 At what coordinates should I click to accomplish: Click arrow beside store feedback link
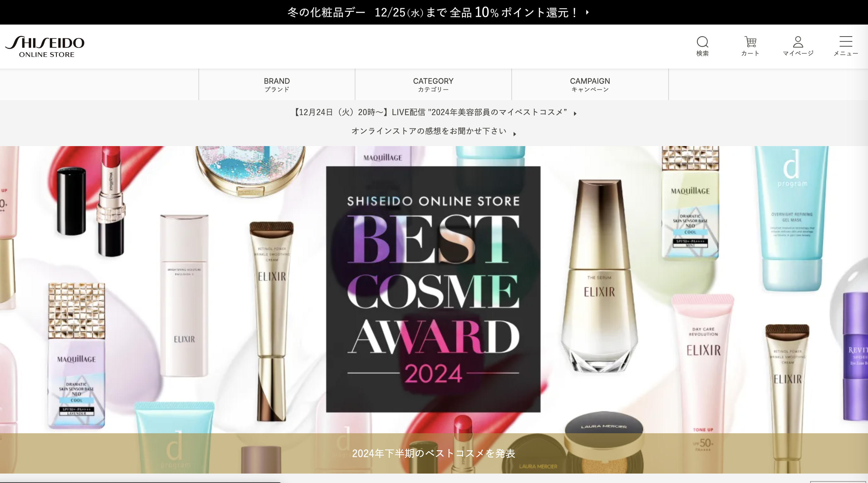point(515,134)
